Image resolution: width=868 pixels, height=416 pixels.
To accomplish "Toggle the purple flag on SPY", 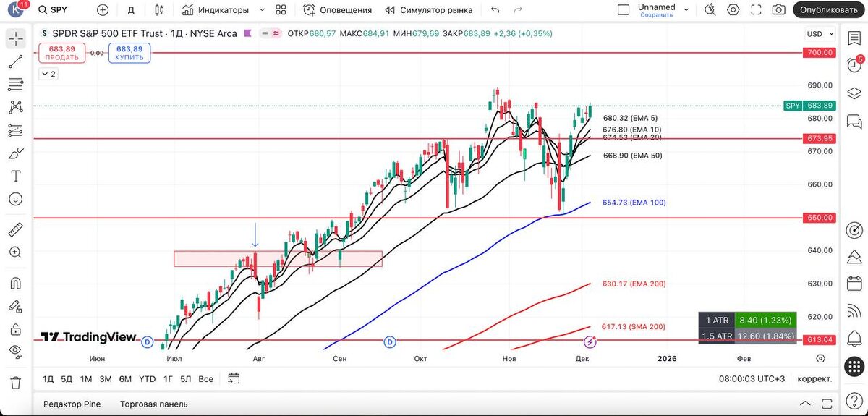I will pos(248,33).
